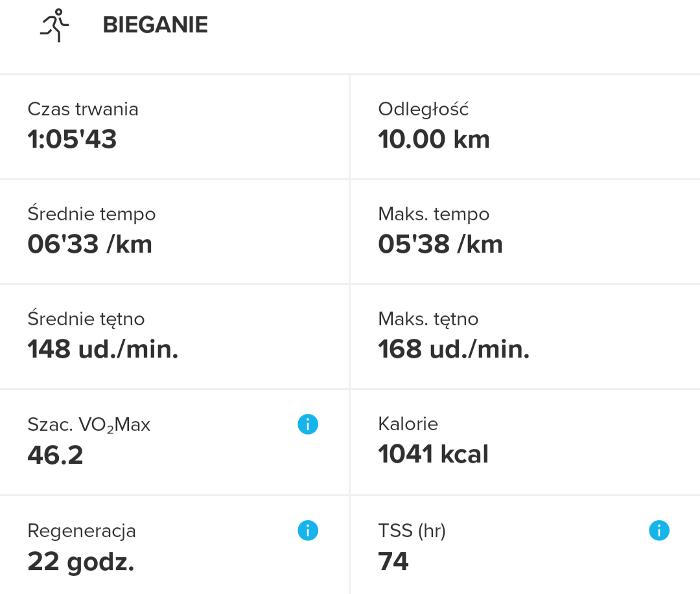The image size is (700, 594).
Task: Tap the Regeneracja 22 godz. value
Action: click(x=80, y=562)
